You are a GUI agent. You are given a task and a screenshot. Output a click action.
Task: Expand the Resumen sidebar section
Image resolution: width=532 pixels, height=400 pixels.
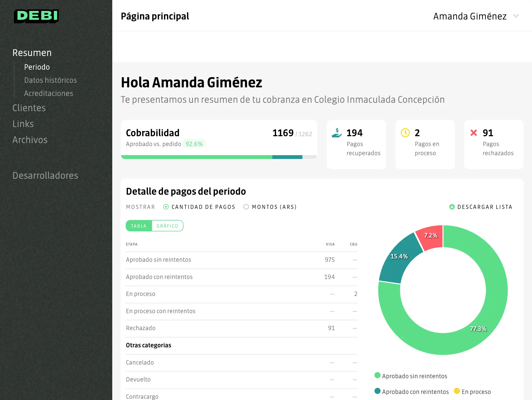32,53
